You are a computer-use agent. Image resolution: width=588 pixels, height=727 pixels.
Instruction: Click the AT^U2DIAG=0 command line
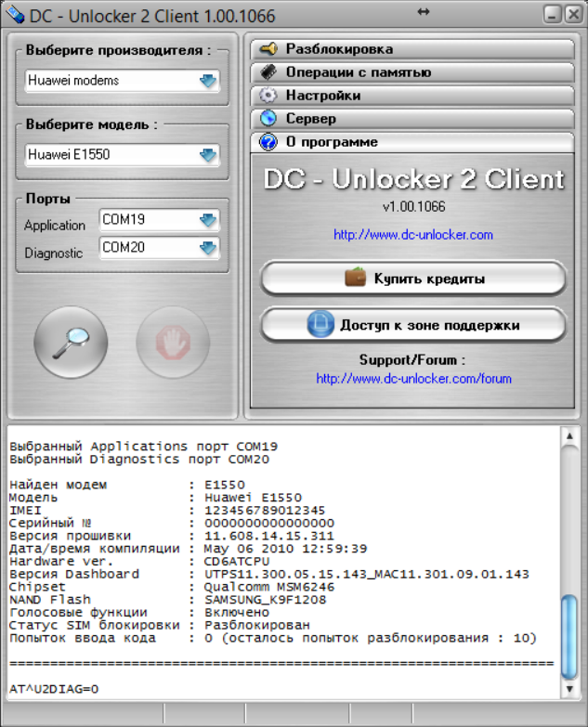pyautogui.click(x=54, y=689)
